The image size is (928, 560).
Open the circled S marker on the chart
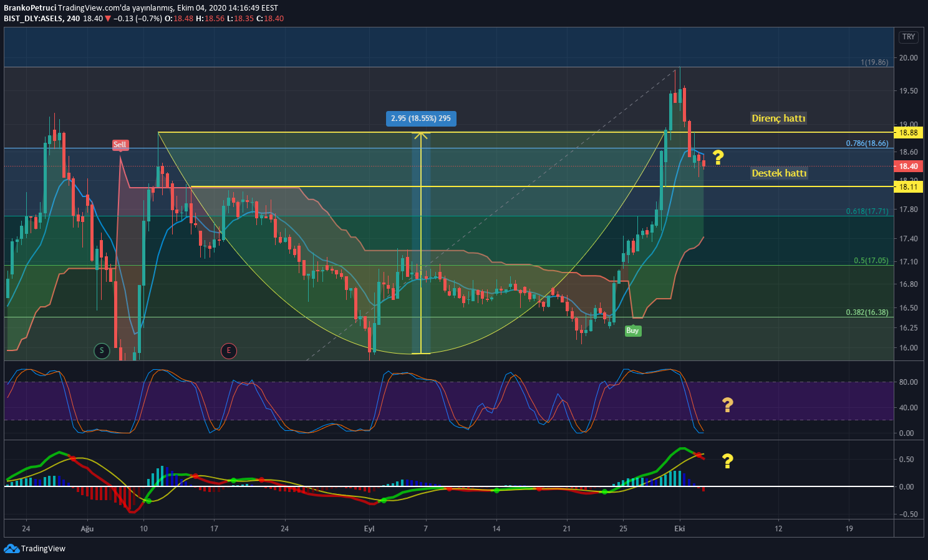point(102,350)
